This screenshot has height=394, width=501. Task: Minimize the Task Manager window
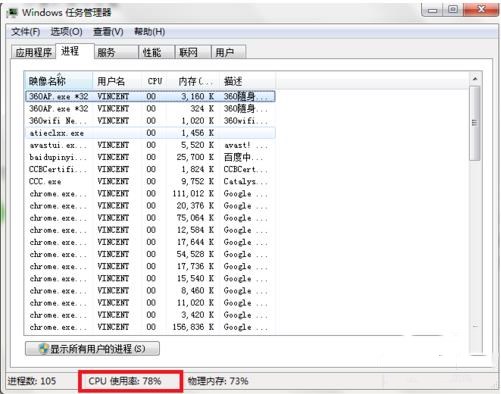click(432, 10)
